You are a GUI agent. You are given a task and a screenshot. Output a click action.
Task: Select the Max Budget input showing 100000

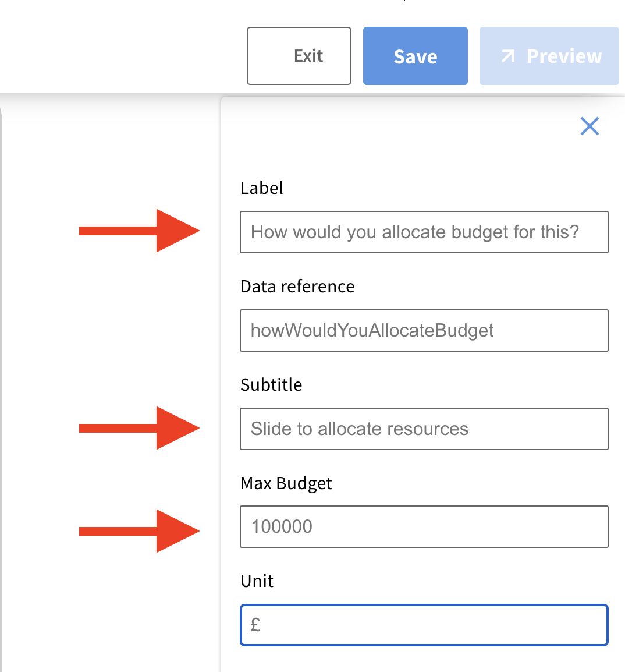tap(424, 526)
